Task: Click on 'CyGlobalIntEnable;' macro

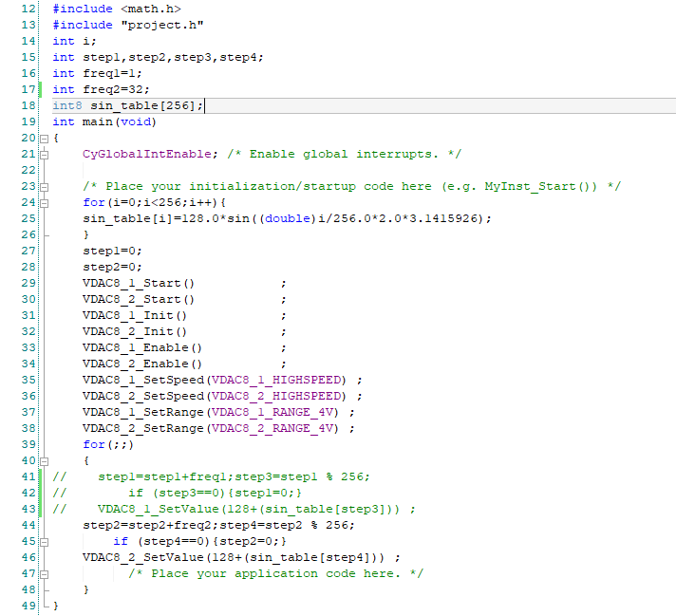Action: (x=150, y=155)
